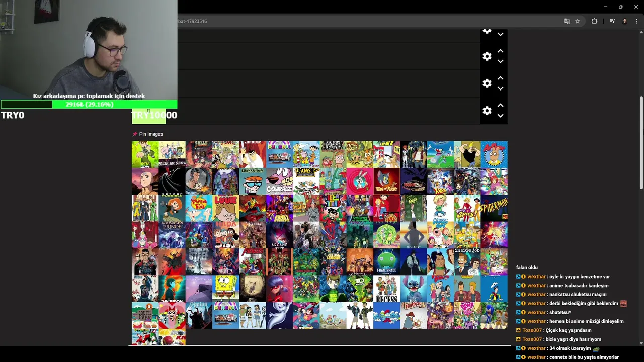Select the South Park thumbnail

[145, 315]
